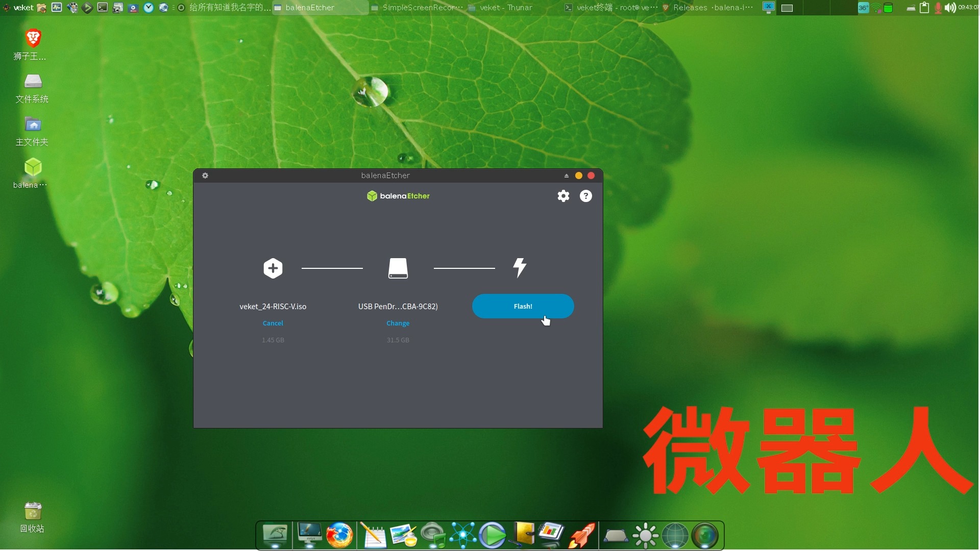Click the 31.5 GB drive size label

(398, 340)
